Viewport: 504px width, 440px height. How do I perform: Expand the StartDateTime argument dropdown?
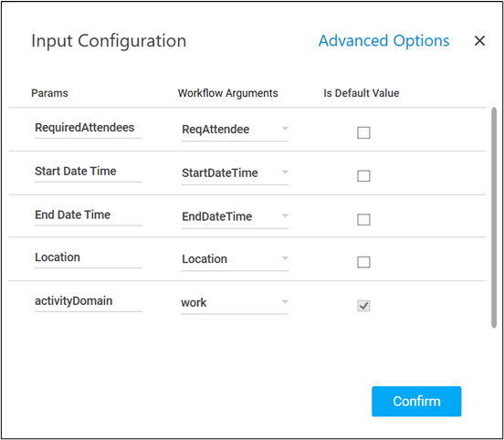point(285,173)
